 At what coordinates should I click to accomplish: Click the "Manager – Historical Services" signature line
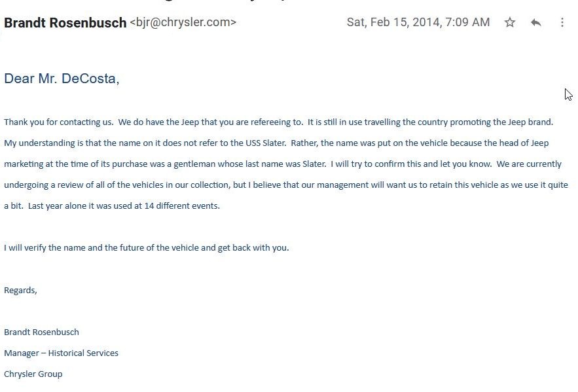pyautogui.click(x=61, y=353)
